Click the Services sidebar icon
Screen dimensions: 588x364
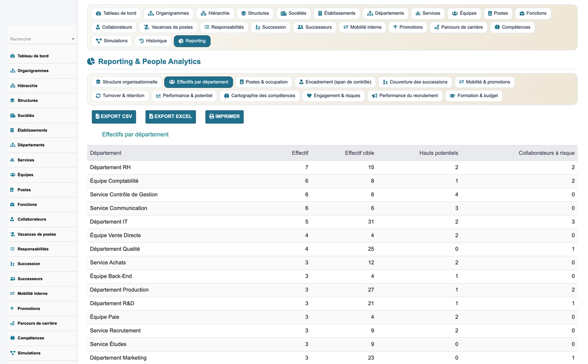pos(12,160)
